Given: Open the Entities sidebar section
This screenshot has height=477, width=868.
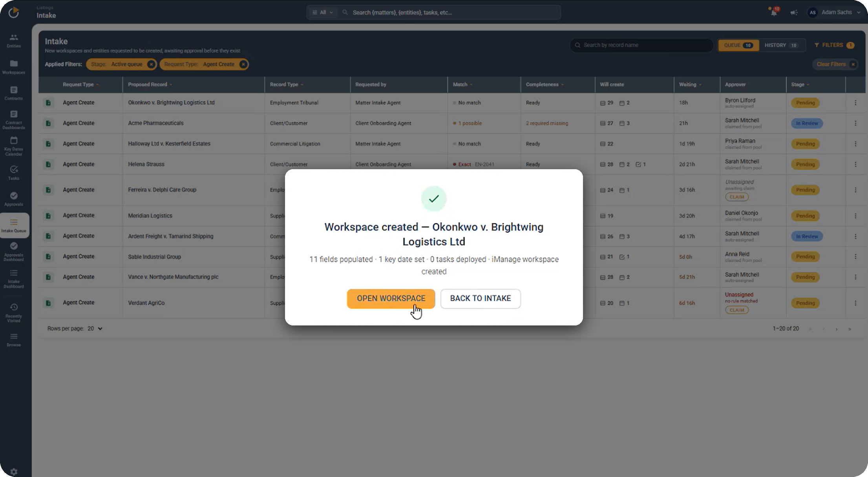Looking at the screenshot, I should click(14, 40).
